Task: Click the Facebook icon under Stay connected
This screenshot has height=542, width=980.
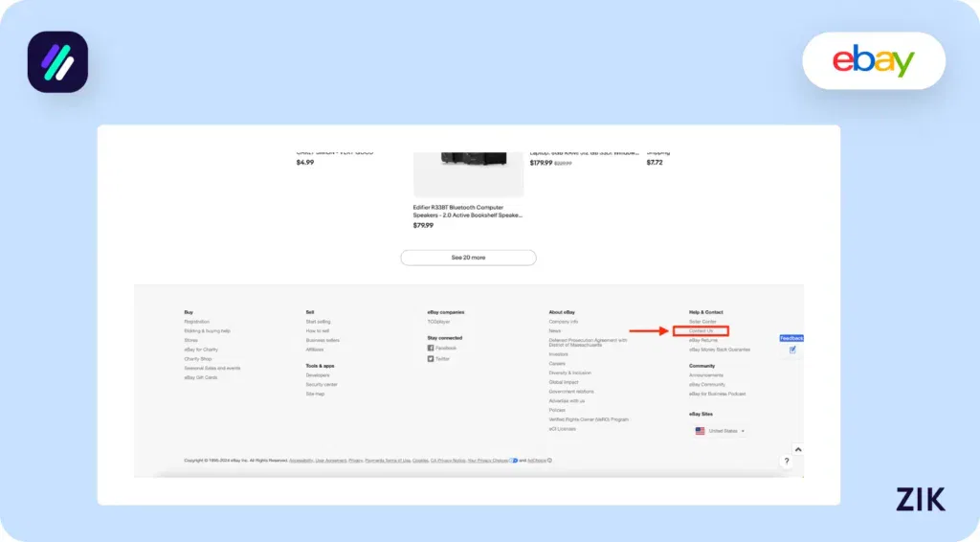Action: pos(431,349)
